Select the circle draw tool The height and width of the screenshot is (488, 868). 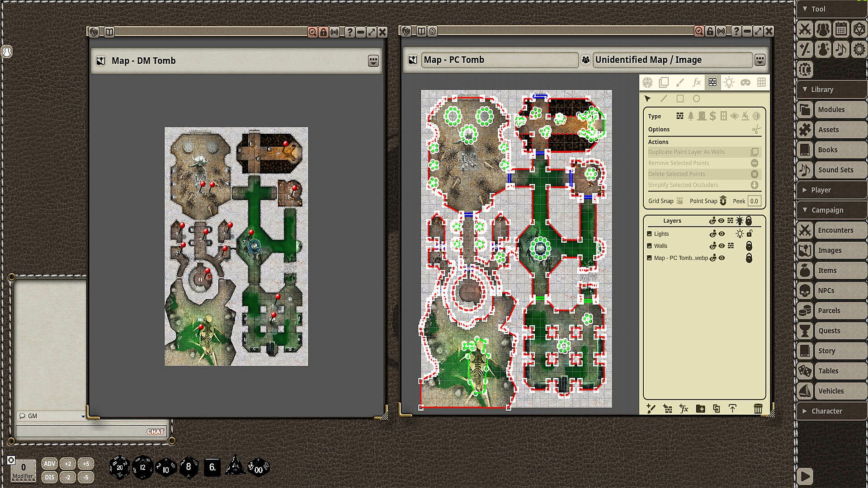tap(696, 99)
